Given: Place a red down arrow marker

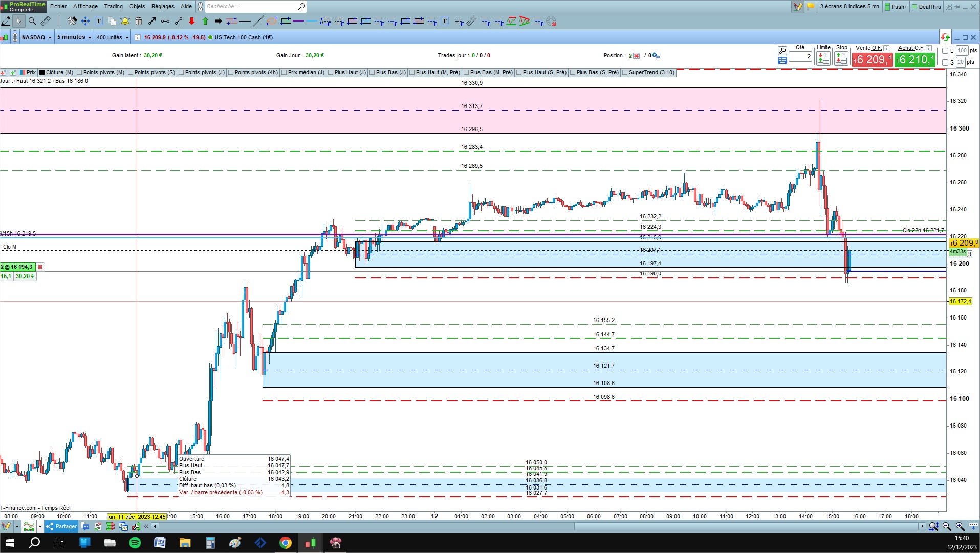Looking at the screenshot, I should point(192,21).
